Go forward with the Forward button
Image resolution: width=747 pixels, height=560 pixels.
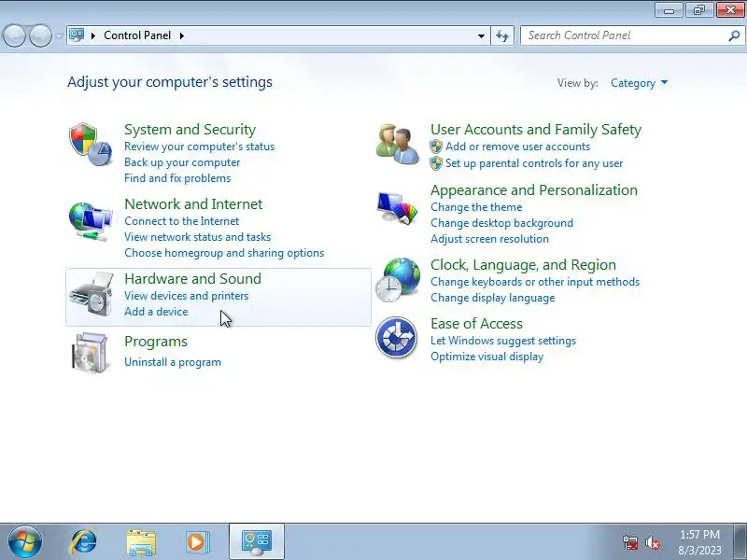[40, 35]
